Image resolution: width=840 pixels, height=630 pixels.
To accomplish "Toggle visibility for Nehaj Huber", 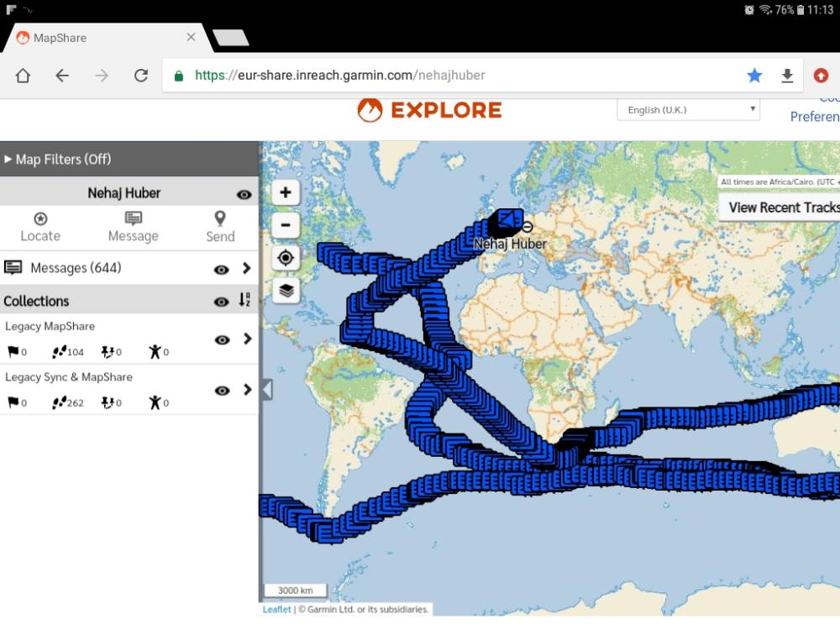I will click(x=244, y=195).
